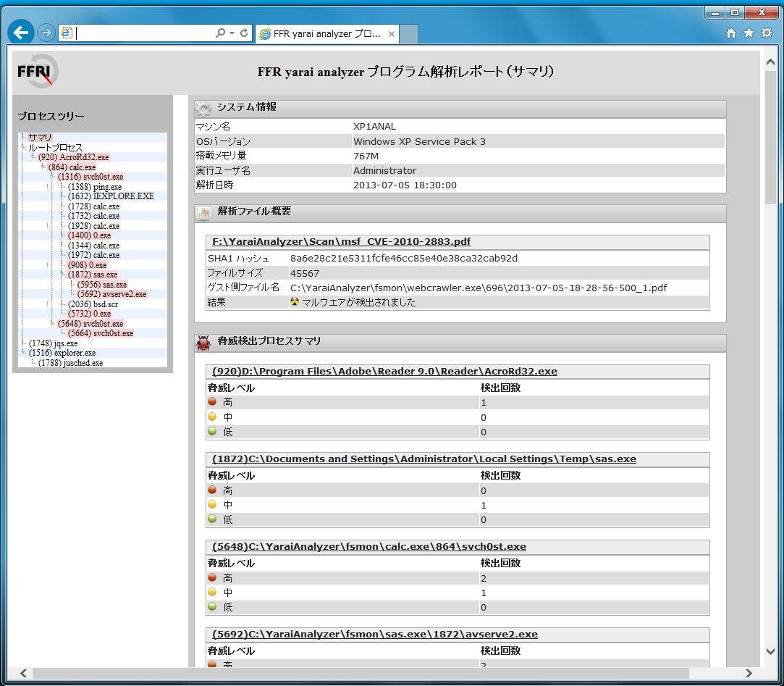Open the browser Home icon

731,33
